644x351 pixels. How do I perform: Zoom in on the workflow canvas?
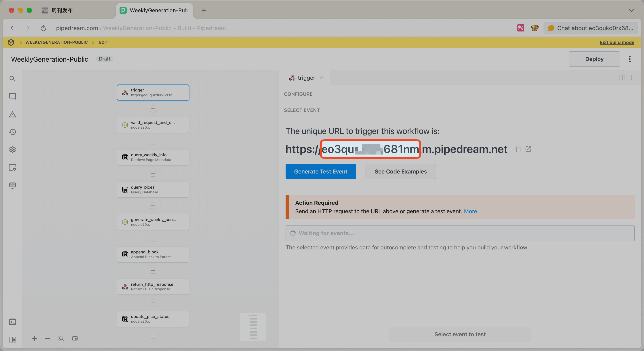[34, 338]
